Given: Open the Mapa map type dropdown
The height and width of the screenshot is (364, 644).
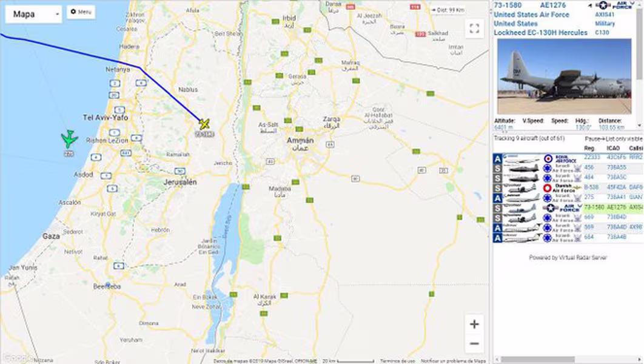Looking at the screenshot, I should (33, 15).
